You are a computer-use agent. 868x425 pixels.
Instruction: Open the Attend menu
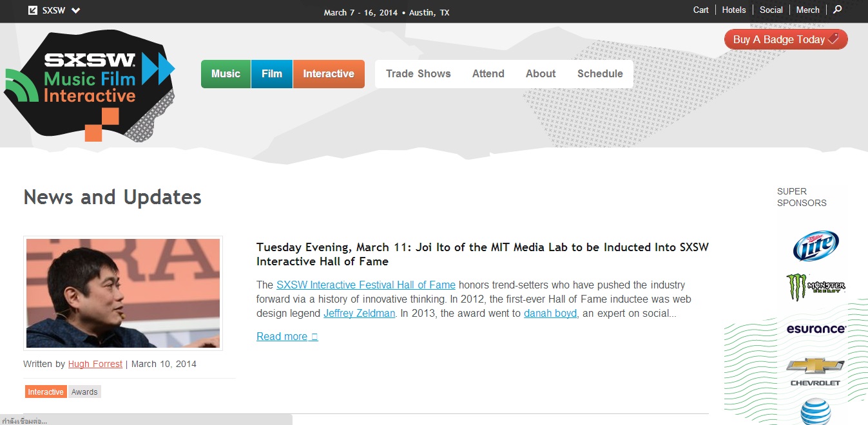(488, 74)
